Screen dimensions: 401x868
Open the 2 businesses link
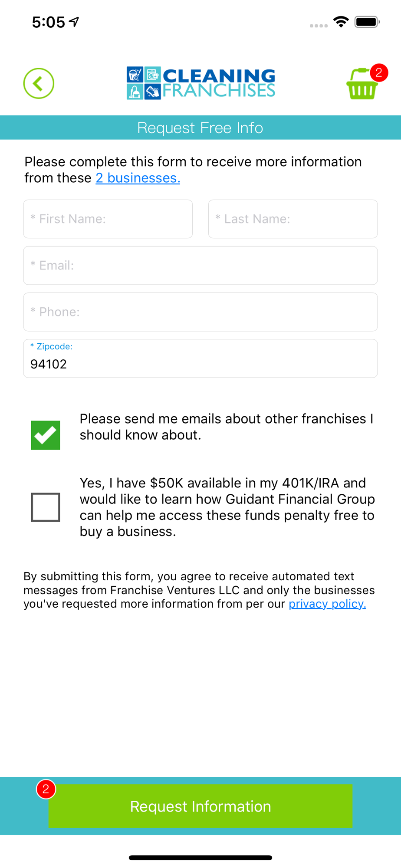[x=138, y=178]
